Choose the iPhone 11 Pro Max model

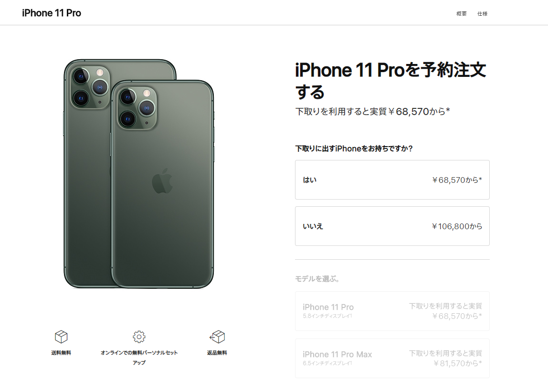point(392,358)
